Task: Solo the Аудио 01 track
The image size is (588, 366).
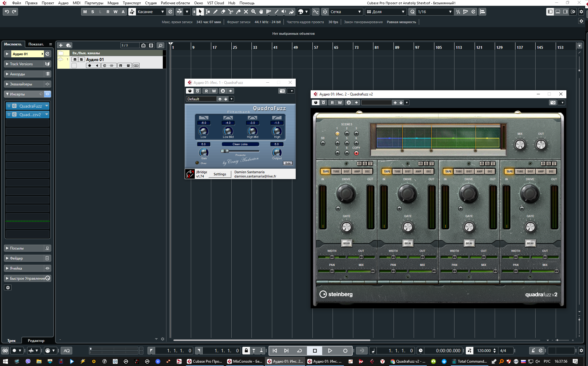Action: [x=81, y=59]
